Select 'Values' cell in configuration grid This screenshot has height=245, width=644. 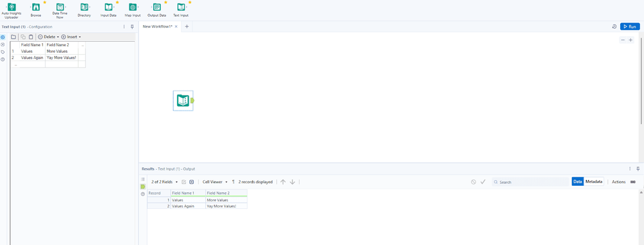pos(32,51)
